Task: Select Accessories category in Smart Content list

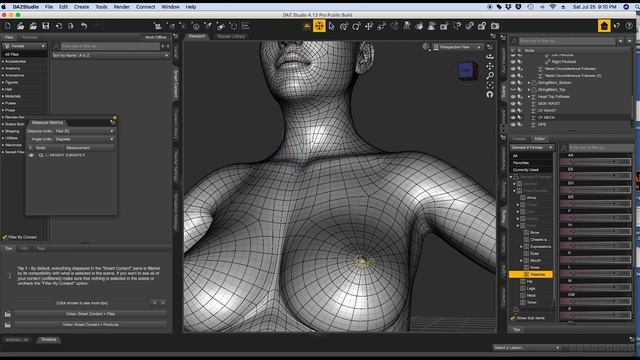Action: coord(16,62)
